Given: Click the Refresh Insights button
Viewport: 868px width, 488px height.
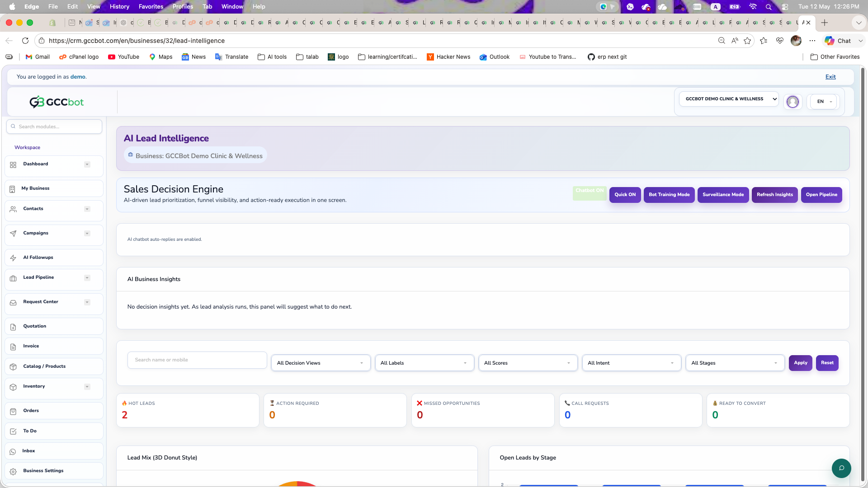Looking at the screenshot, I should pyautogui.click(x=775, y=195).
